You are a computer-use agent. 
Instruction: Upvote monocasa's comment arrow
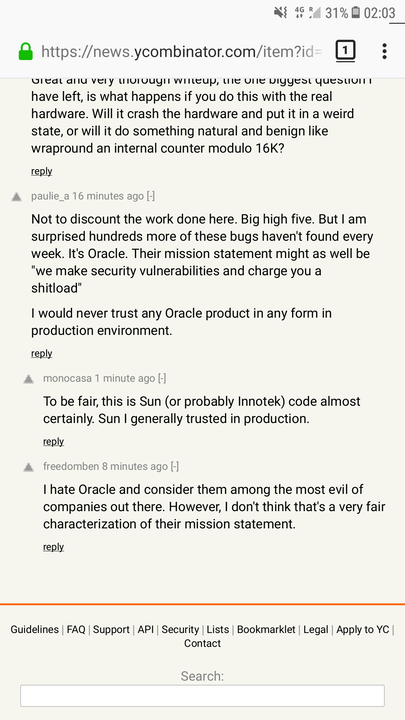click(x=28, y=379)
